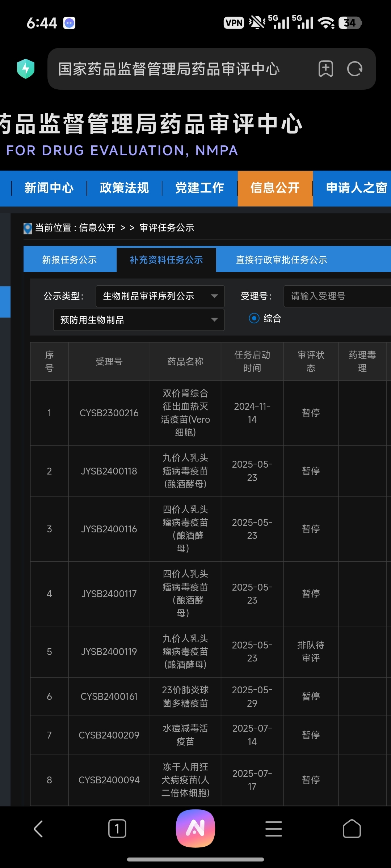Select acceptance number CYSB2400161
This screenshot has height=868, width=391.
pos(109,697)
